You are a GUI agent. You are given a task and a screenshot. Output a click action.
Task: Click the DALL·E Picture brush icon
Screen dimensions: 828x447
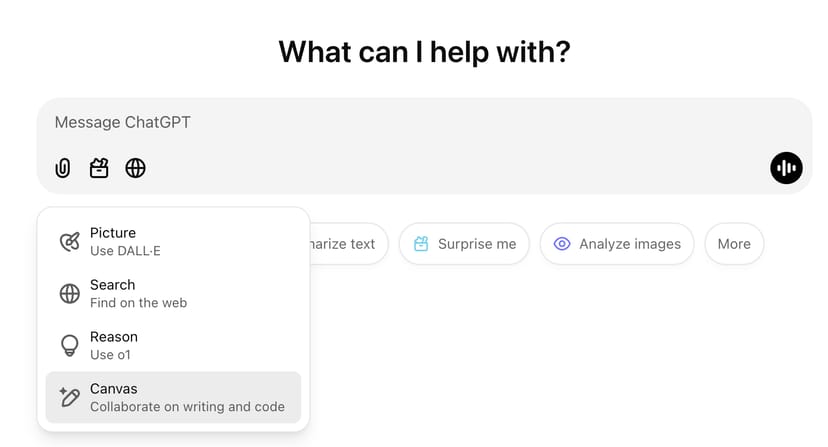pyautogui.click(x=69, y=241)
